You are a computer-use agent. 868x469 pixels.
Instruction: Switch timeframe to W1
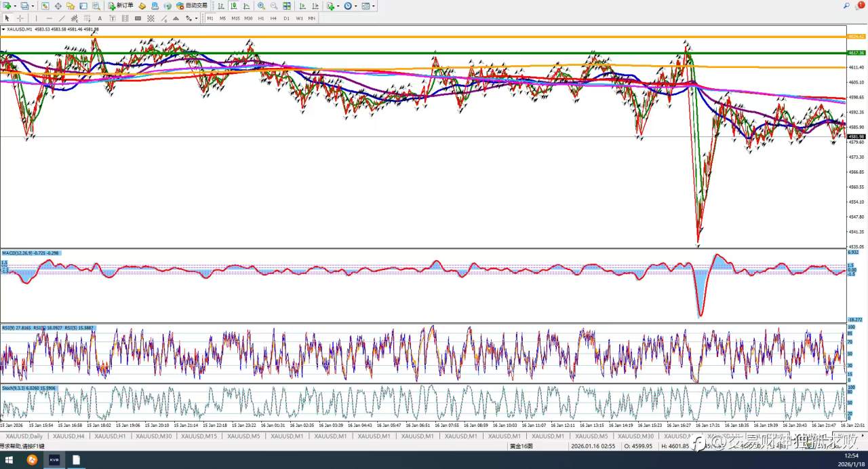(299, 18)
